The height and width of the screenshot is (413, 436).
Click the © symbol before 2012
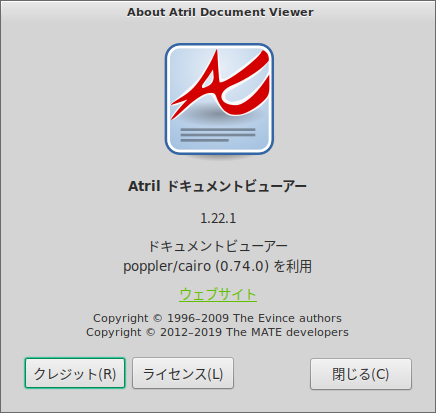click(151, 332)
